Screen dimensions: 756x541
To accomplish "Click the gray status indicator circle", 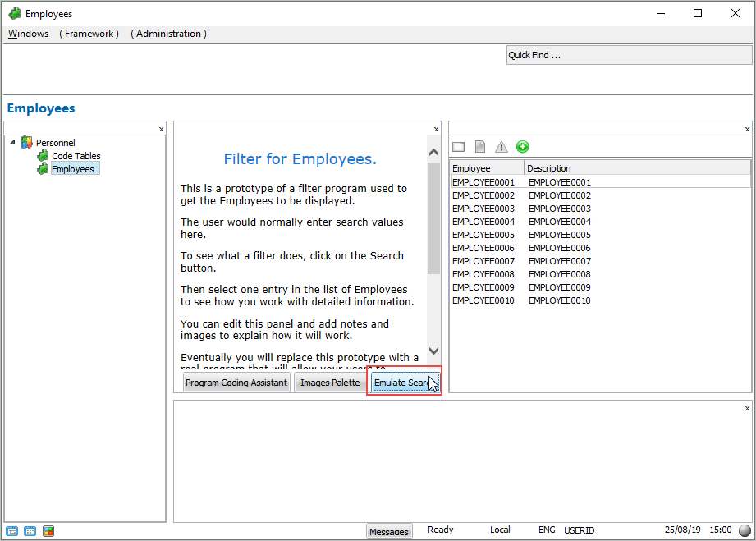I will [745, 530].
